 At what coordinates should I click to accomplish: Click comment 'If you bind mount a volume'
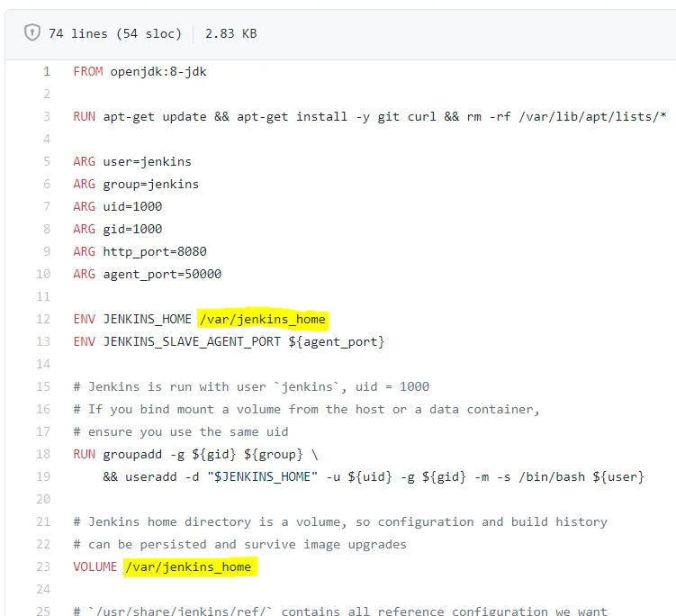[x=307, y=410]
